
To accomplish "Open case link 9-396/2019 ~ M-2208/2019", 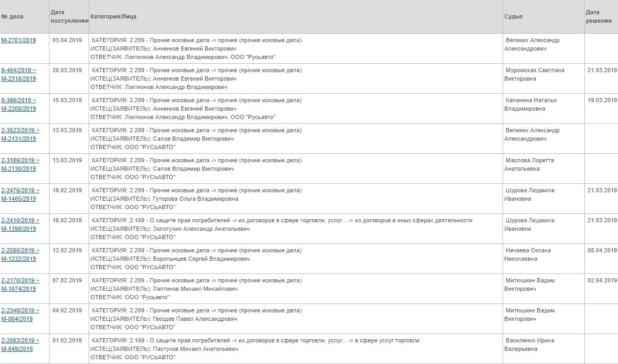I will click(x=18, y=104).
